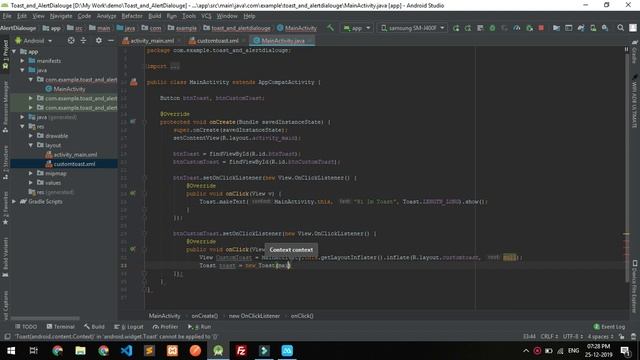
Task: Select activity_main.xml in layout folder
Action: click(75, 155)
